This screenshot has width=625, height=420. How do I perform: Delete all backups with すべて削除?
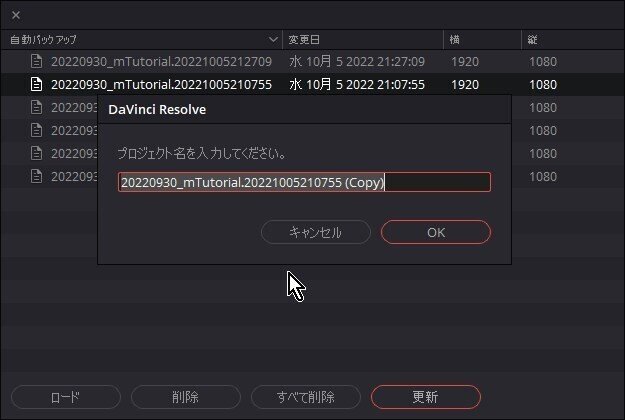pos(306,397)
